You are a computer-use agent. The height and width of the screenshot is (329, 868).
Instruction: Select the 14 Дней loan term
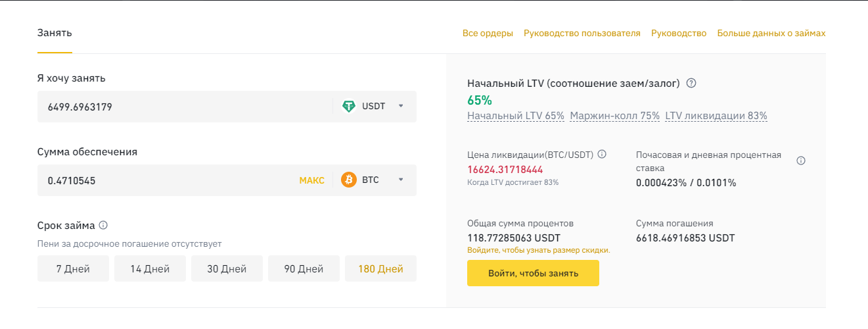pos(150,268)
